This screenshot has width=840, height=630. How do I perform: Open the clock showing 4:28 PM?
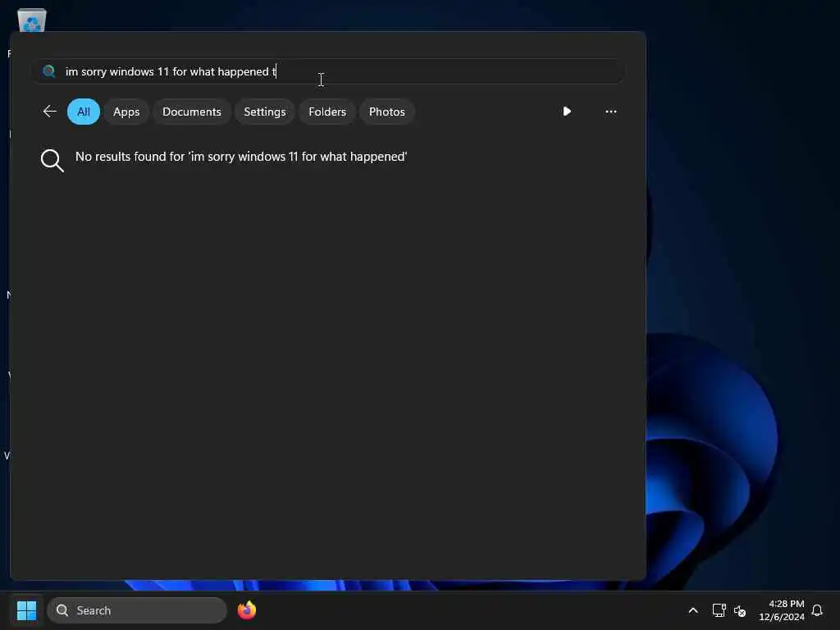pos(782,610)
